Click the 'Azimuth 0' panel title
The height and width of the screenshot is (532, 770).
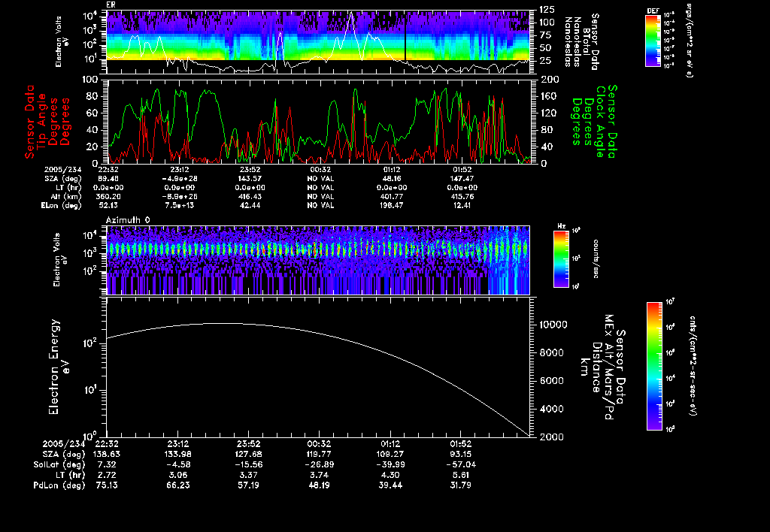pos(128,220)
